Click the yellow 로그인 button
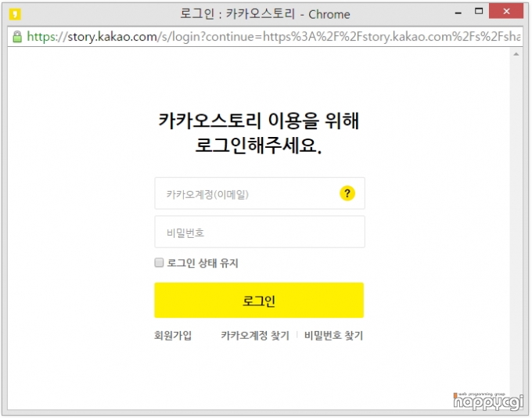532x418 pixels. 259,300
